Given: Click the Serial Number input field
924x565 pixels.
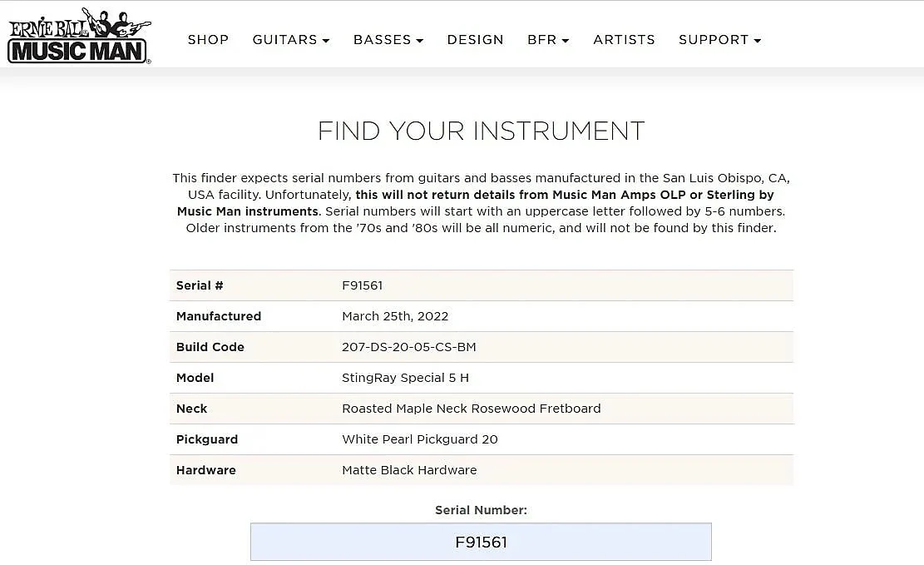Looking at the screenshot, I should coord(481,542).
